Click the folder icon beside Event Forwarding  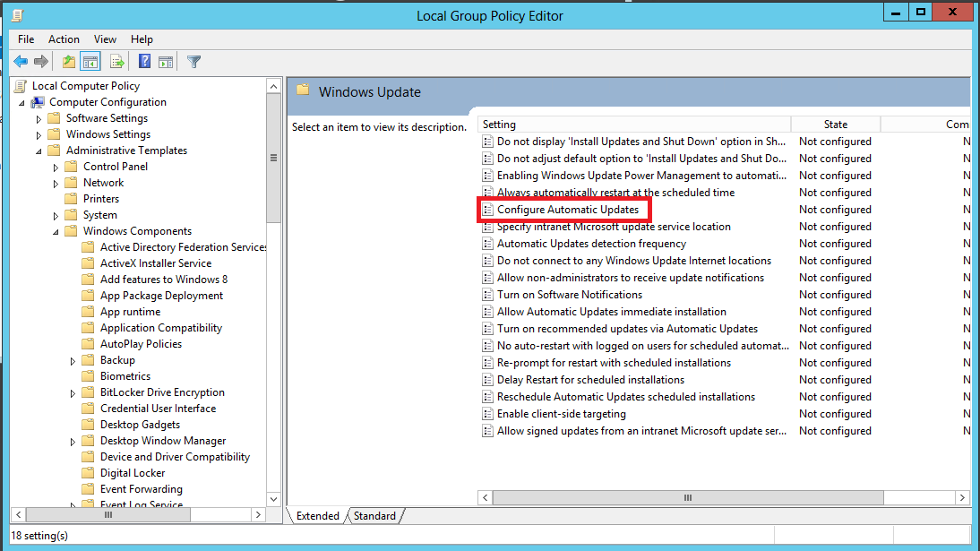88,489
